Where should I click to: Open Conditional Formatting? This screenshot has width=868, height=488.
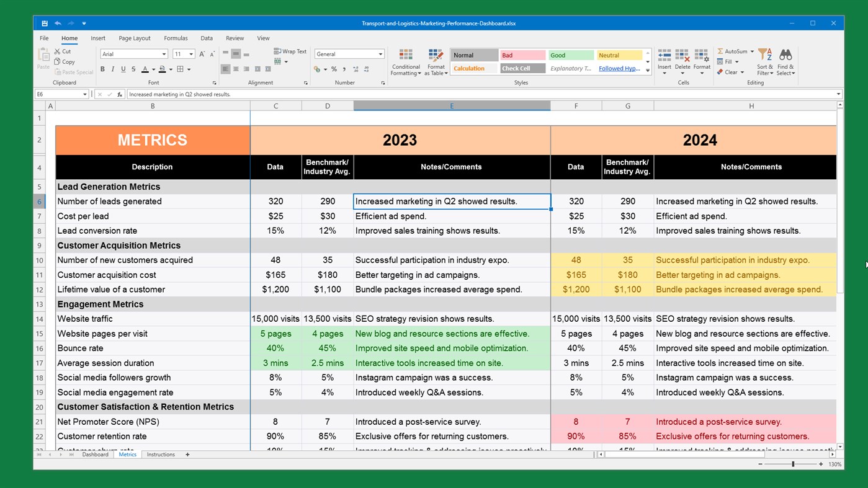[x=405, y=60]
